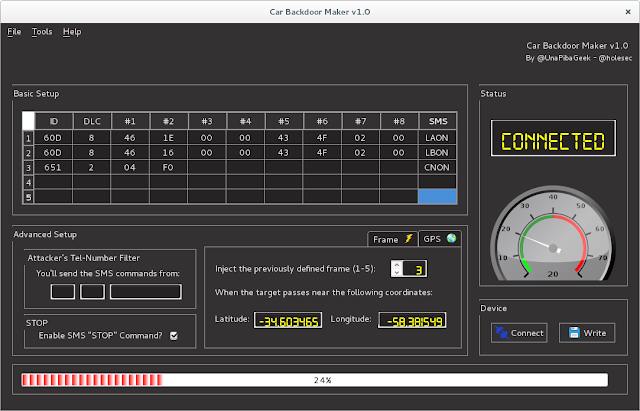The height and width of the screenshot is (411, 640).
Task: Select row header 3 in table
Action: (x=28, y=167)
